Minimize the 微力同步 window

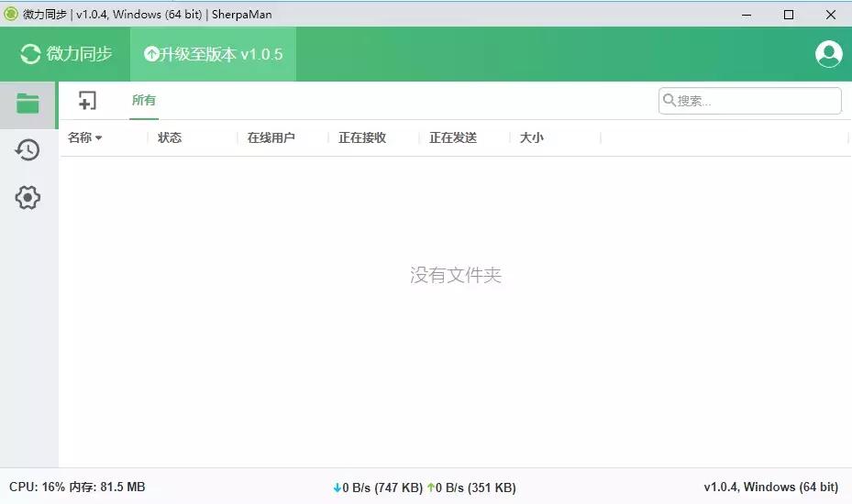click(x=747, y=15)
